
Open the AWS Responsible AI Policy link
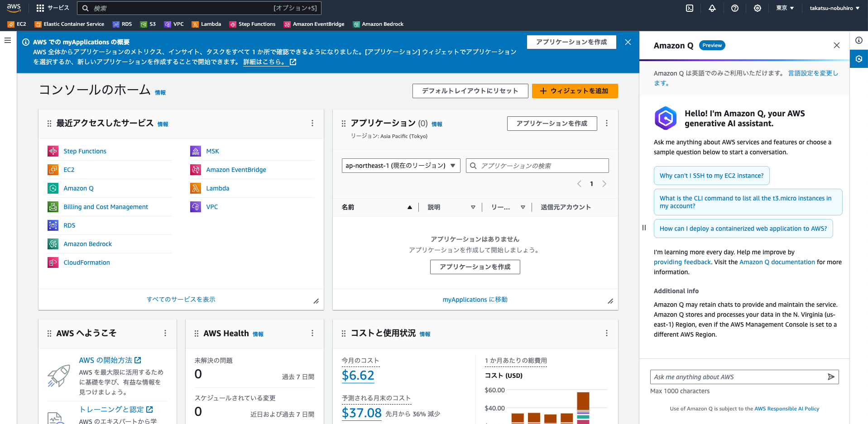(787, 409)
